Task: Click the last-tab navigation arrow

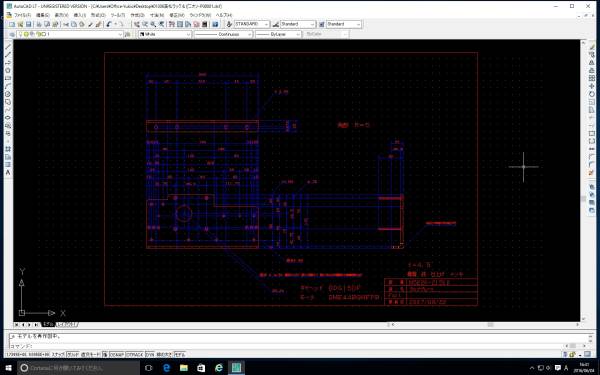Action: [36, 324]
